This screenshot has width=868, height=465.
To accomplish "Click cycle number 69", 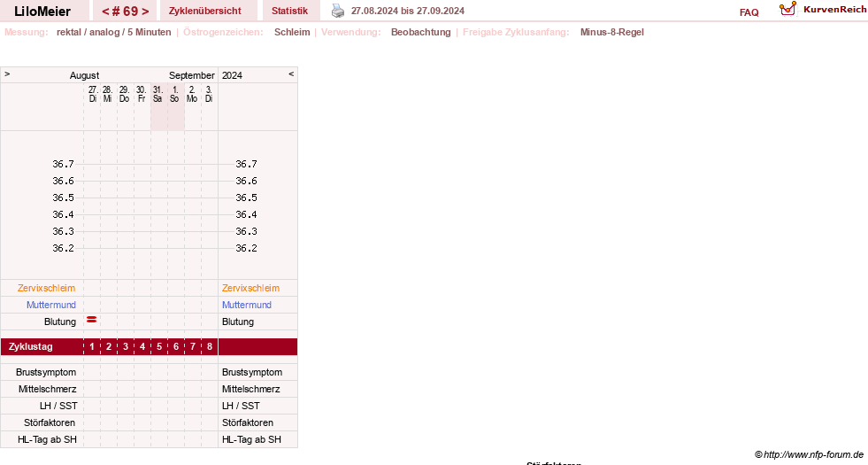I will [125, 12].
